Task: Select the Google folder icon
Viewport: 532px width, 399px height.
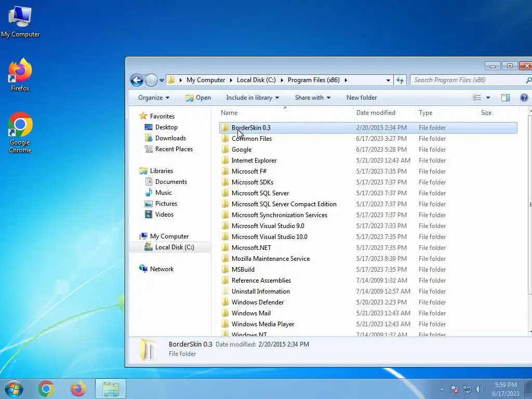Action: [225, 149]
